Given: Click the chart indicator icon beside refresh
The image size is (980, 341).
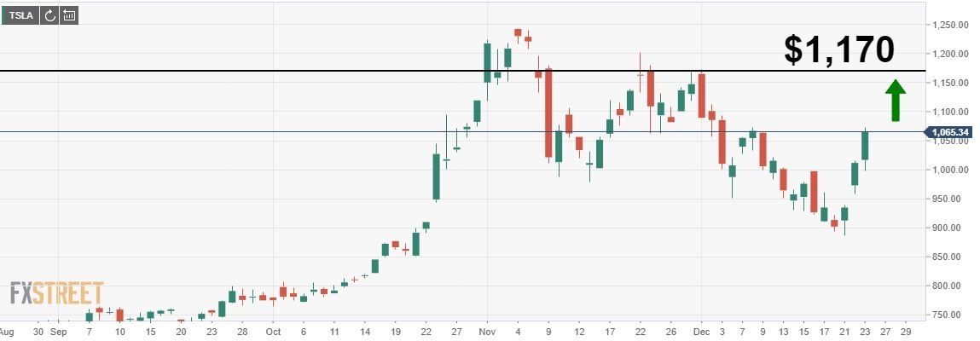Looking at the screenshot, I should 69,15.
